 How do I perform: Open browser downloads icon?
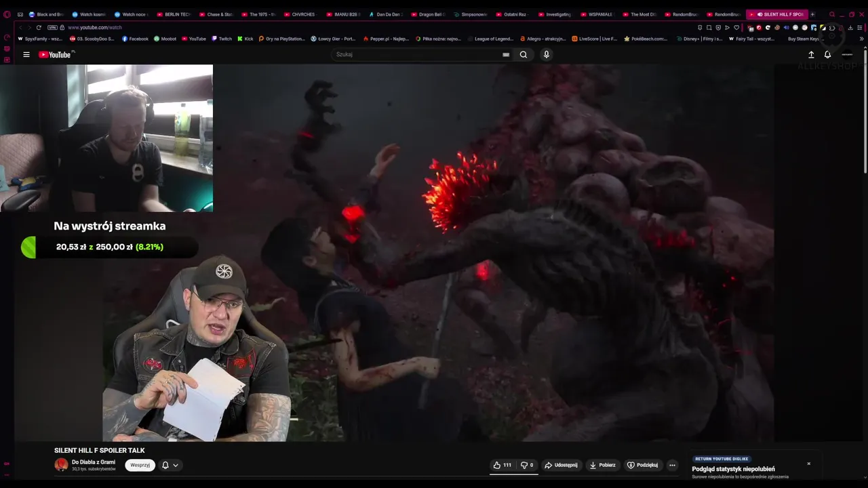tap(850, 28)
